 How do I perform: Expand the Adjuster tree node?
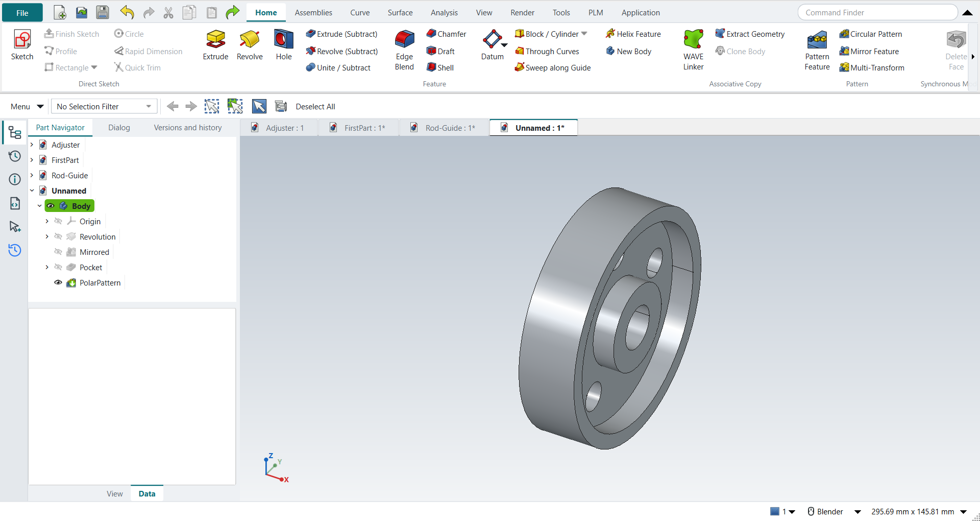pyautogui.click(x=32, y=145)
